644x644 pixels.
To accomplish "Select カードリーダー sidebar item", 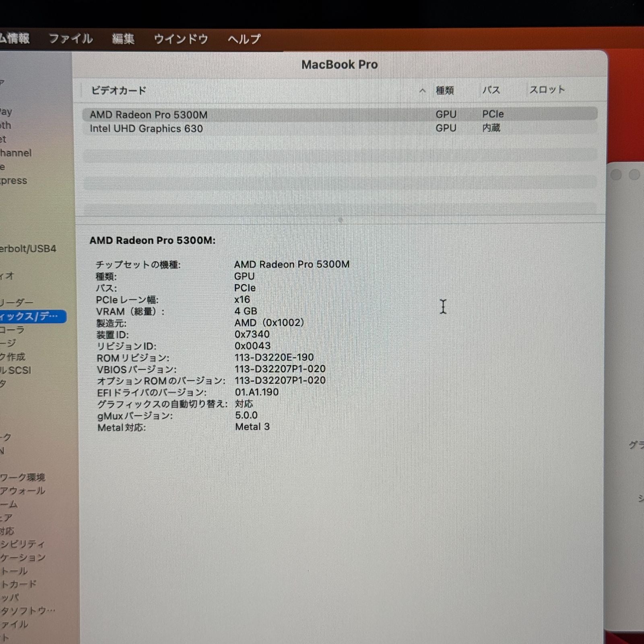I will coord(17,302).
